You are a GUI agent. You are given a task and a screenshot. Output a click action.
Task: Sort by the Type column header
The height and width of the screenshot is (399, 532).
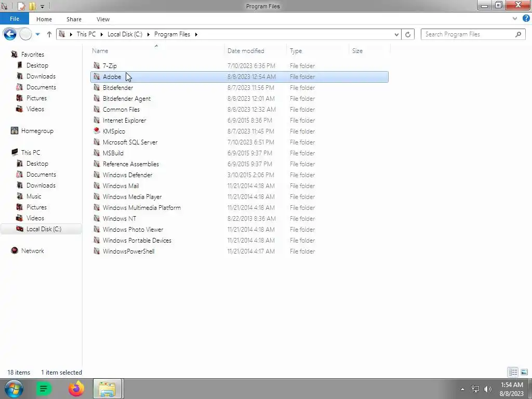[x=318, y=50]
